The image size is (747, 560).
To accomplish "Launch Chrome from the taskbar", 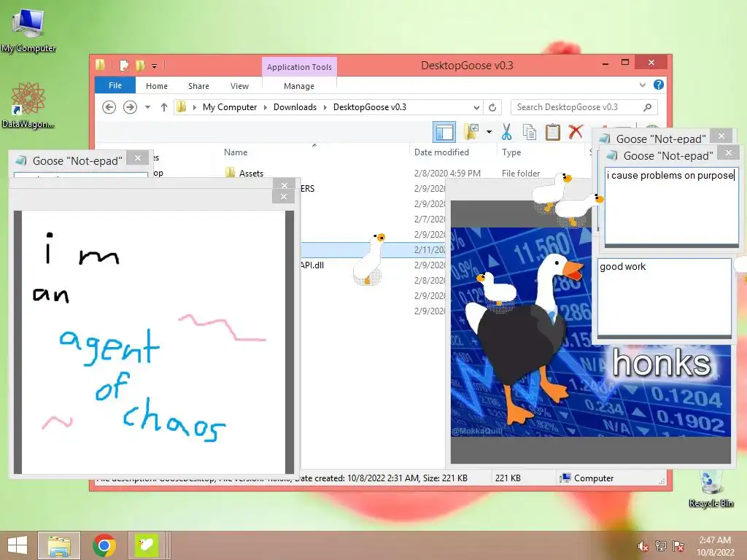I will (x=104, y=545).
